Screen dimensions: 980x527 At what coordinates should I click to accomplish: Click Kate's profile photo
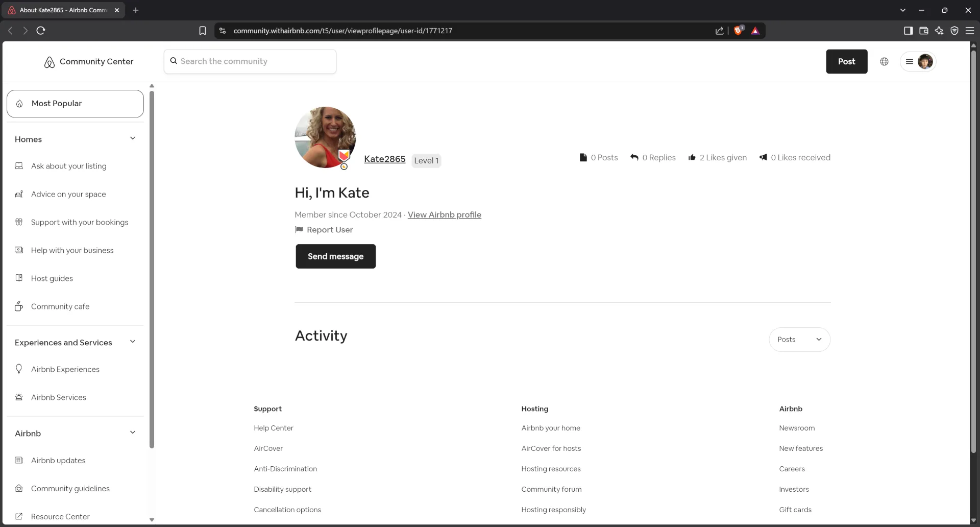(325, 137)
